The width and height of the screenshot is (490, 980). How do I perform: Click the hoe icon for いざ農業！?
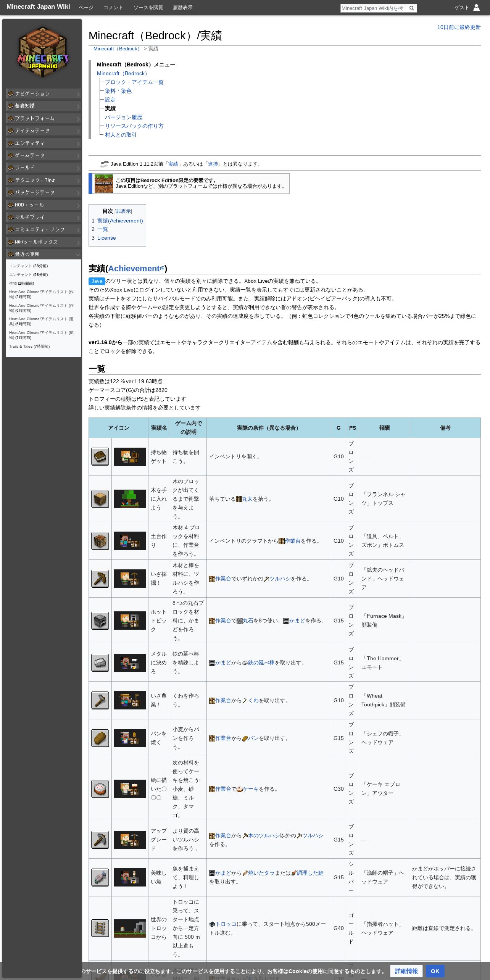[100, 700]
